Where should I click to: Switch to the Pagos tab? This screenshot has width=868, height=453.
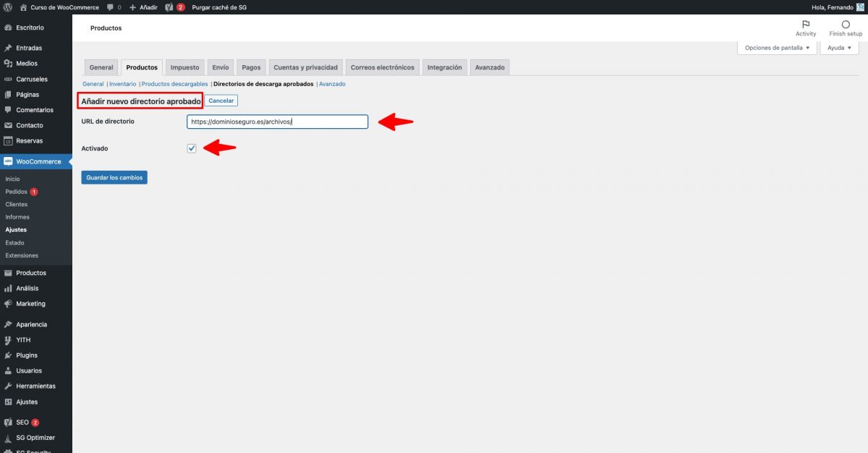tap(251, 67)
